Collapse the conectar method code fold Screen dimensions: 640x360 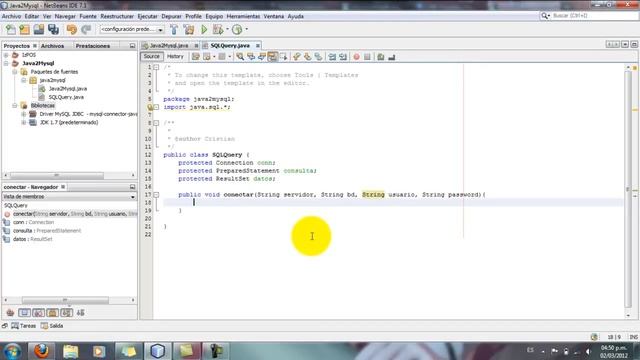156,195
